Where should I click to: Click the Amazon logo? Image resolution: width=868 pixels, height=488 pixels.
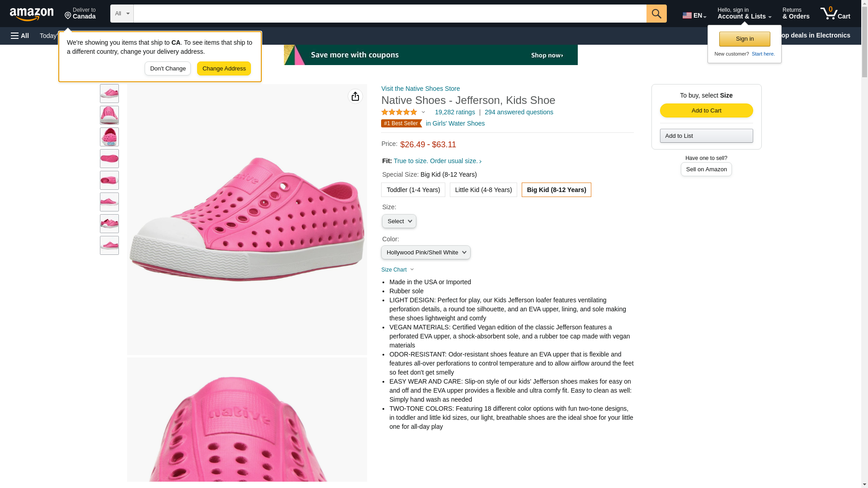point(32,14)
